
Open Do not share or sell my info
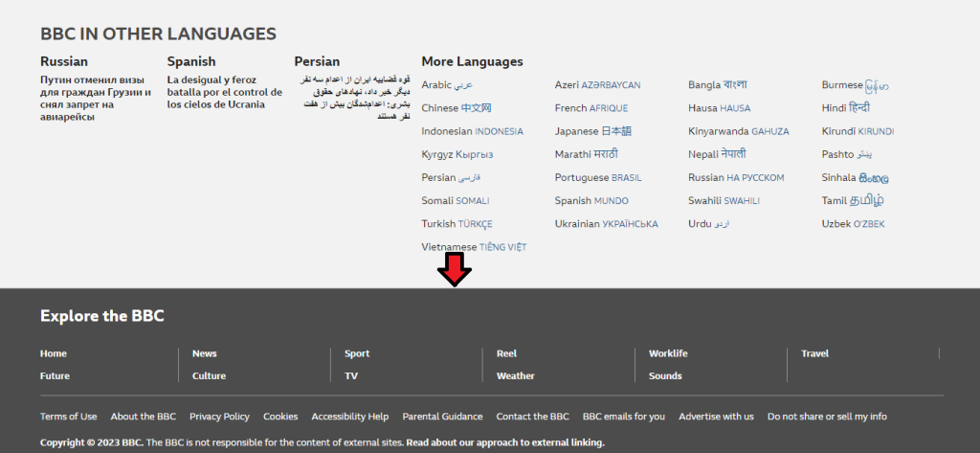[x=827, y=416]
